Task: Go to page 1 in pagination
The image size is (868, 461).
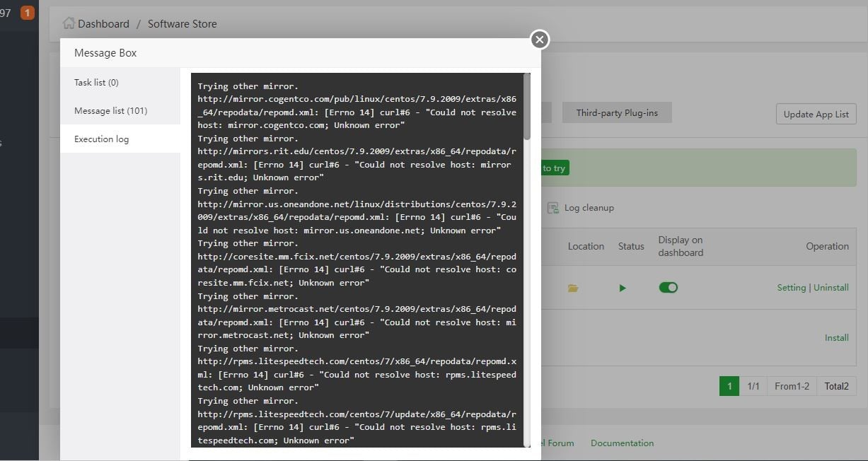Action: [x=729, y=386]
